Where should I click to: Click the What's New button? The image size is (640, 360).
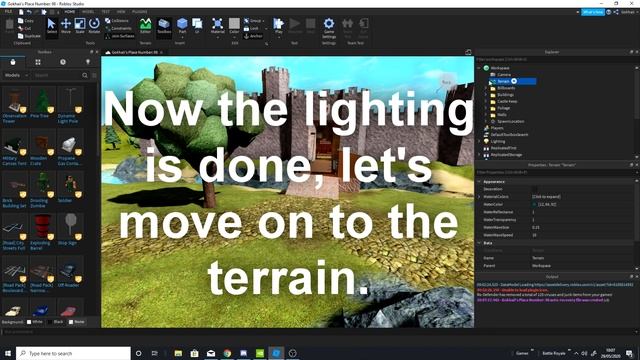pyautogui.click(x=593, y=12)
